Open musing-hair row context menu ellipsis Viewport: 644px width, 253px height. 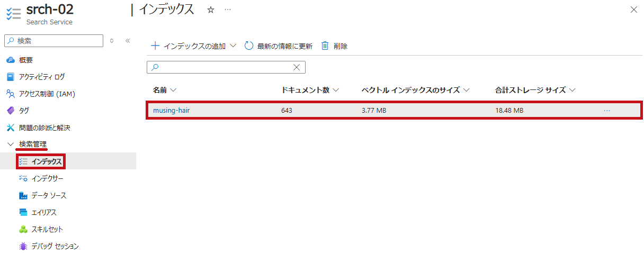607,111
